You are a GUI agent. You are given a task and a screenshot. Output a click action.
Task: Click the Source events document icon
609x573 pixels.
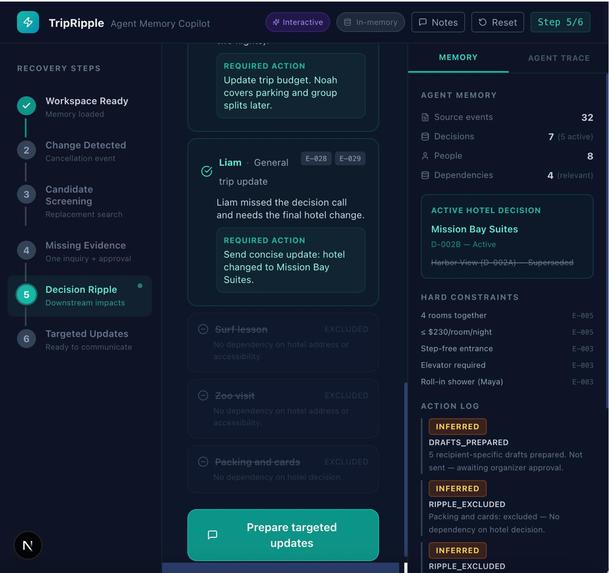pos(425,117)
